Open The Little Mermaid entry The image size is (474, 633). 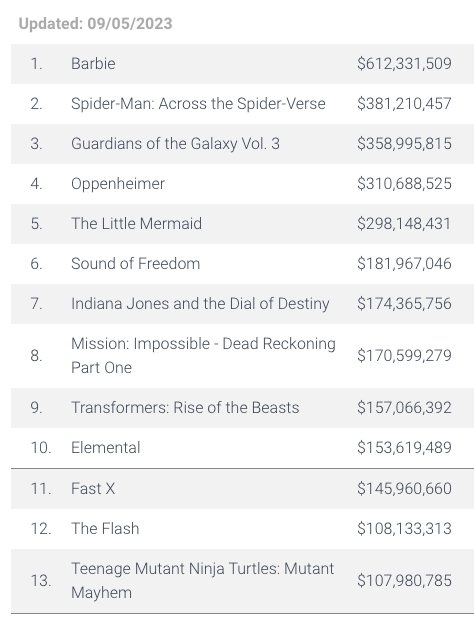pyautogui.click(x=136, y=224)
